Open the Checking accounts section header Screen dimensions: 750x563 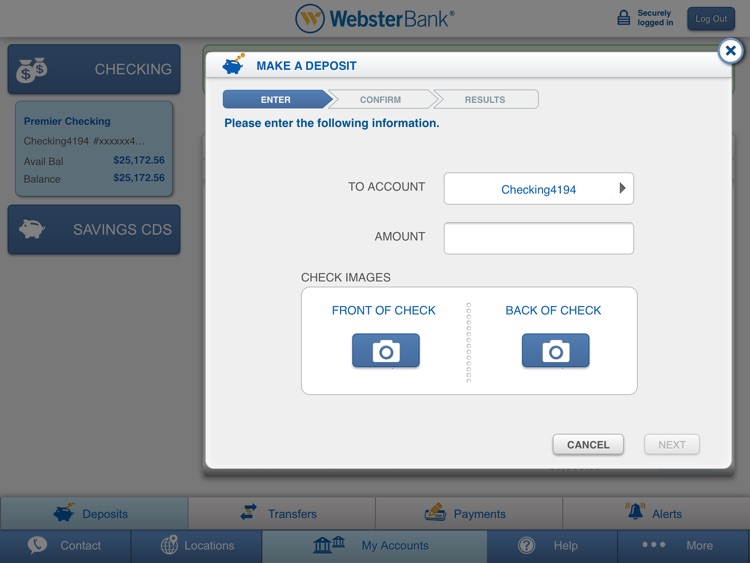94,69
